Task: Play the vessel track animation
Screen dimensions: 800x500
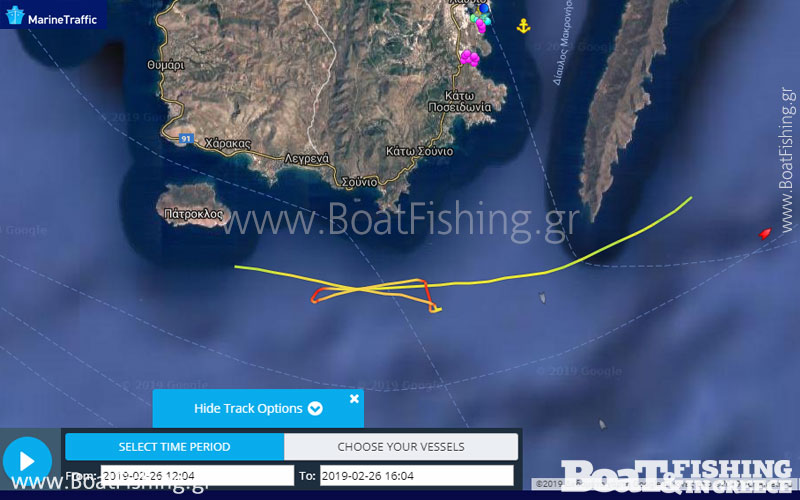Action: tap(27, 461)
